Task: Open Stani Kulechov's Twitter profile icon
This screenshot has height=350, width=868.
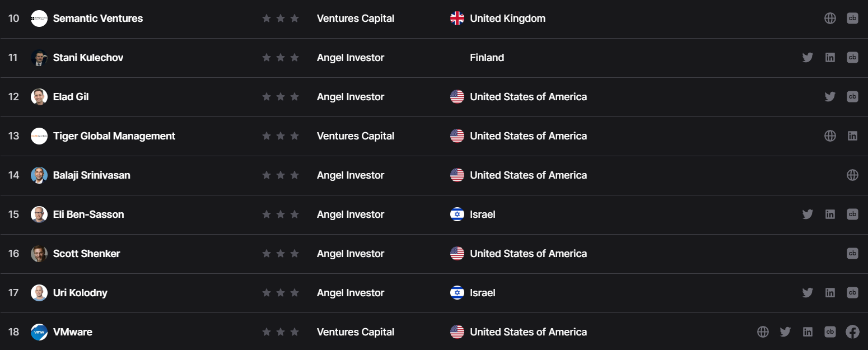Action: coord(808,58)
